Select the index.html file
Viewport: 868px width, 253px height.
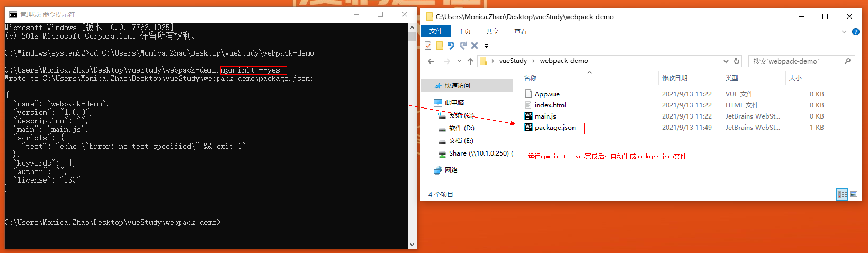coord(550,105)
